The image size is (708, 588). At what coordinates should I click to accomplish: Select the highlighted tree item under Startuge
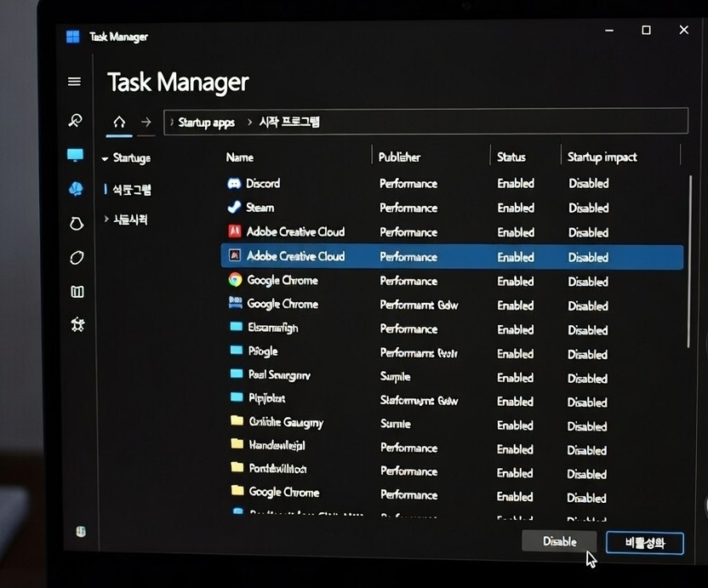131,190
